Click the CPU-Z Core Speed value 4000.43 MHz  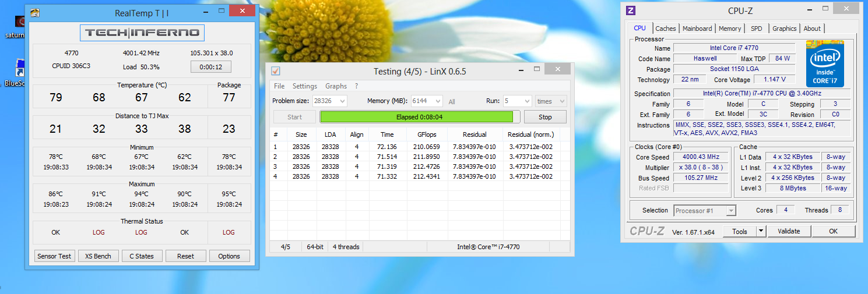[700, 157]
